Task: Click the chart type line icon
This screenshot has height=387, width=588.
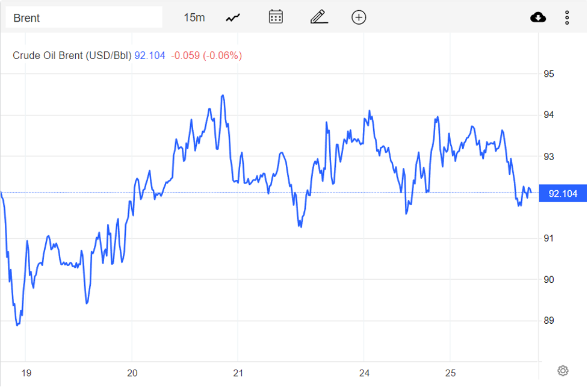Action: pyautogui.click(x=233, y=17)
